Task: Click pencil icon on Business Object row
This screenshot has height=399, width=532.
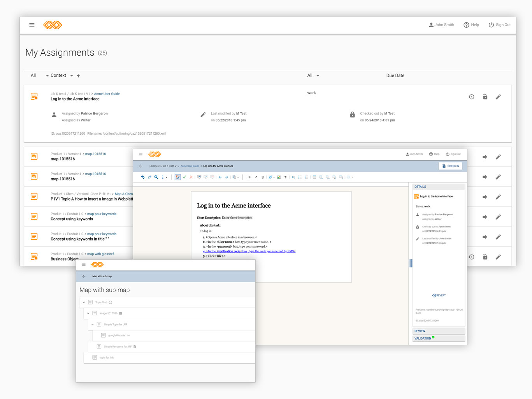Action: [x=498, y=257]
